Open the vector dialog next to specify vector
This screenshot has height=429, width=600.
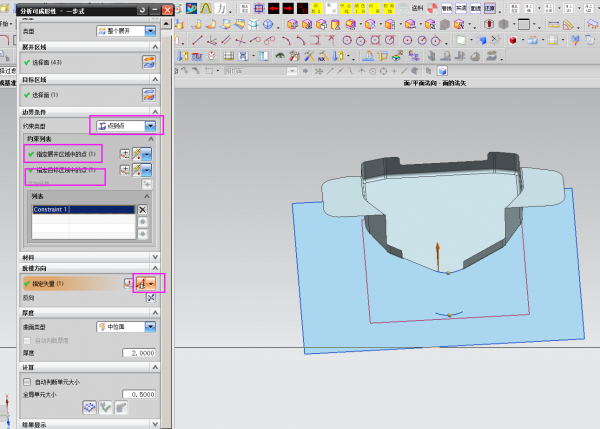click(x=128, y=283)
